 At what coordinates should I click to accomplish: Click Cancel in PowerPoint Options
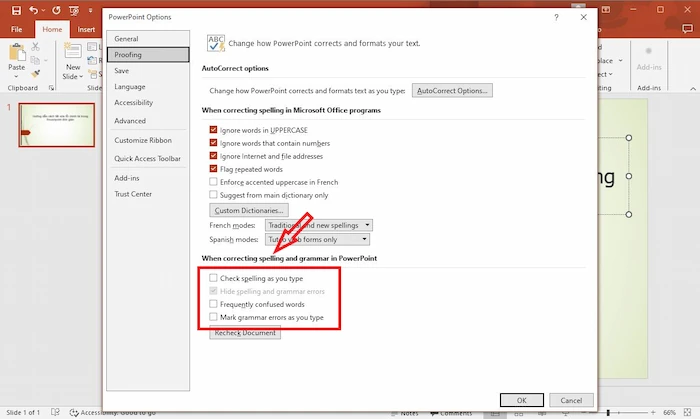[571, 400]
